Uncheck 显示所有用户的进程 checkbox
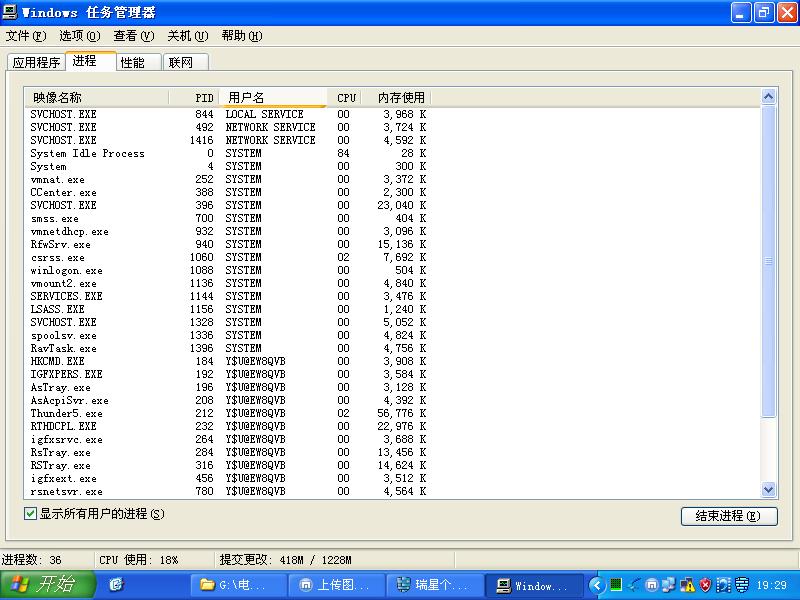Viewport: 800px width, 600px height. click(x=31, y=514)
